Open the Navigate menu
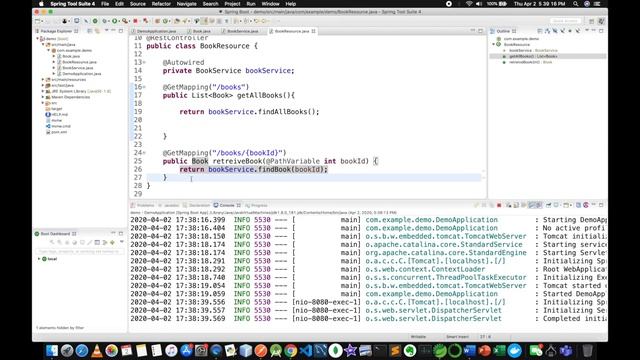Image resolution: width=640 pixels, height=360 pixels. [187, 4]
